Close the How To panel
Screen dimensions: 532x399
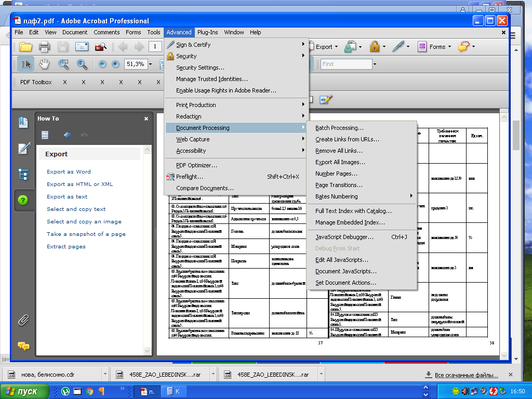click(x=146, y=119)
